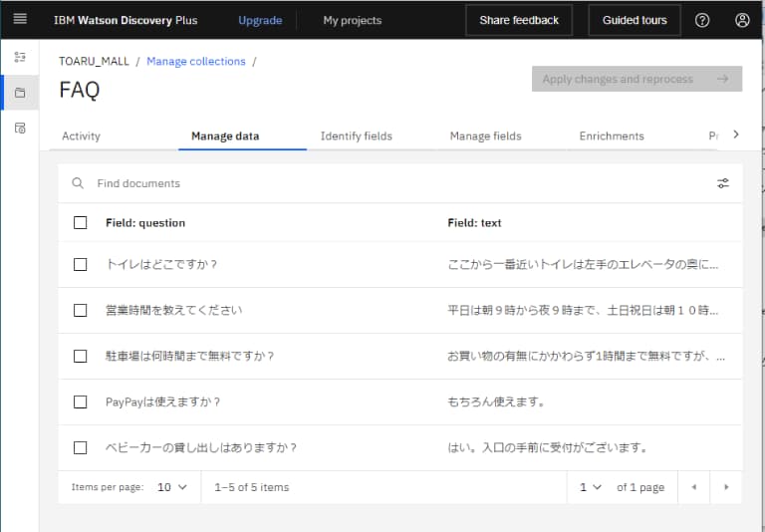Go to next page arrow in pagination
The height and width of the screenshot is (532, 765).
[x=726, y=487]
